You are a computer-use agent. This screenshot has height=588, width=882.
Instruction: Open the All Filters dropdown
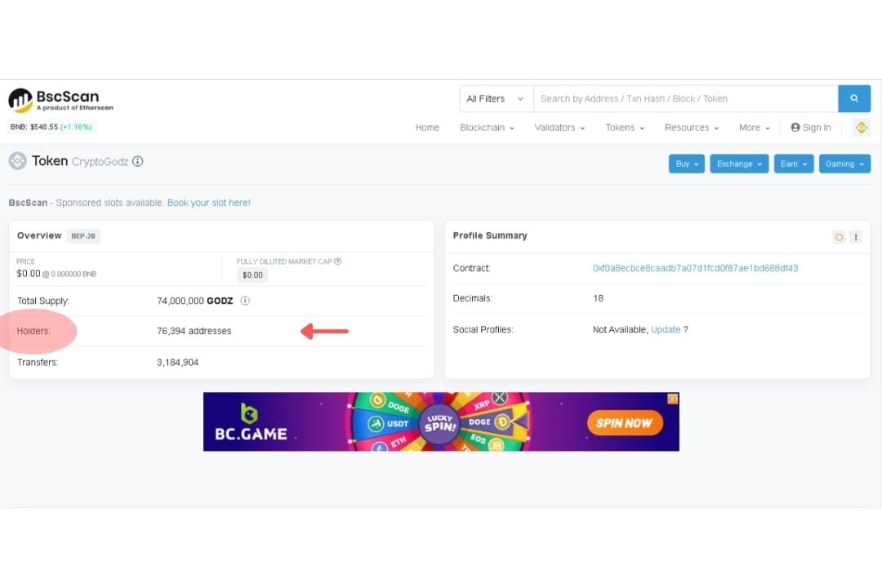click(497, 99)
